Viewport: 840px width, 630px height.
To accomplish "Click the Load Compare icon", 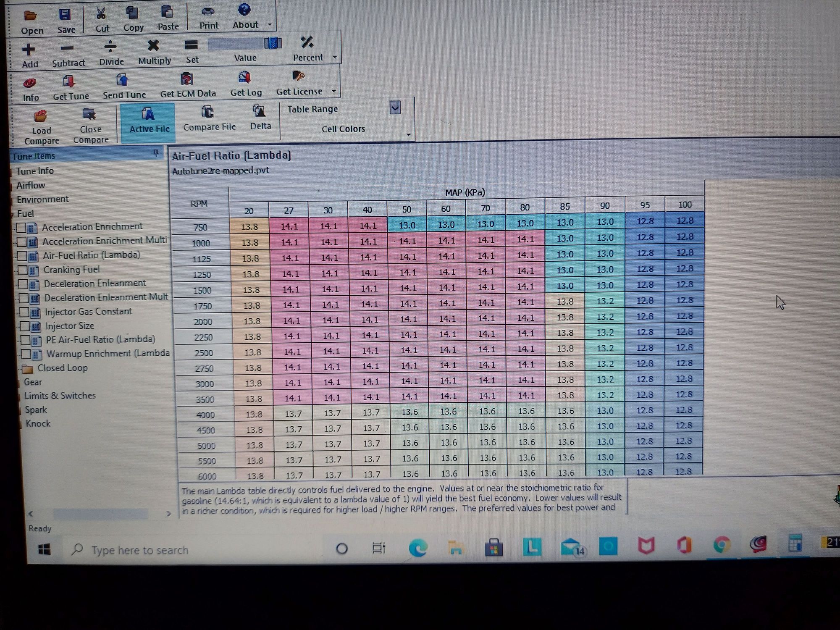I will pyautogui.click(x=41, y=116).
